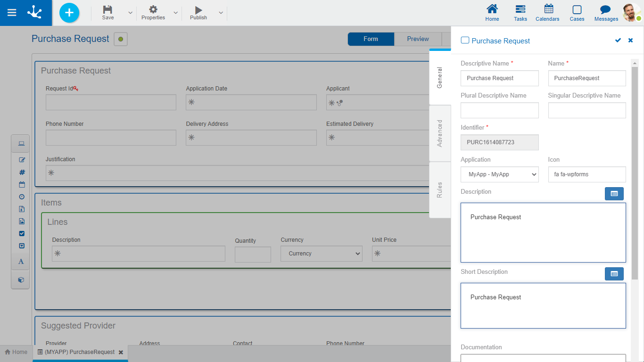Expand the Properties options arrow

click(x=176, y=13)
